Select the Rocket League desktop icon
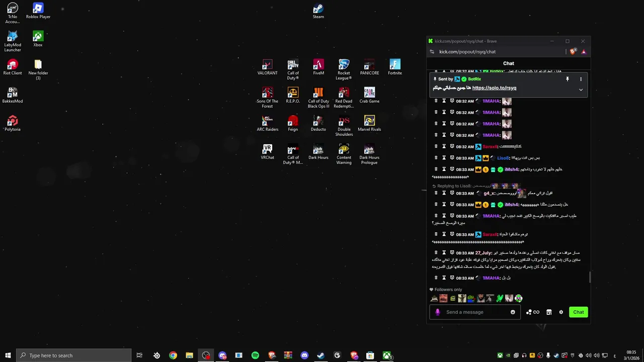Image resolution: width=644 pixels, height=362 pixels. coord(344,70)
